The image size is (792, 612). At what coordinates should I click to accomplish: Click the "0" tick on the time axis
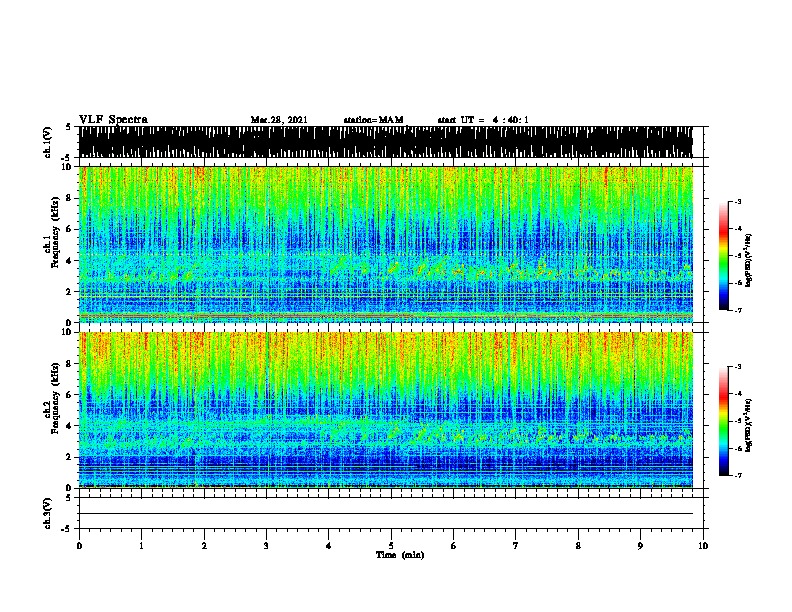[79, 546]
